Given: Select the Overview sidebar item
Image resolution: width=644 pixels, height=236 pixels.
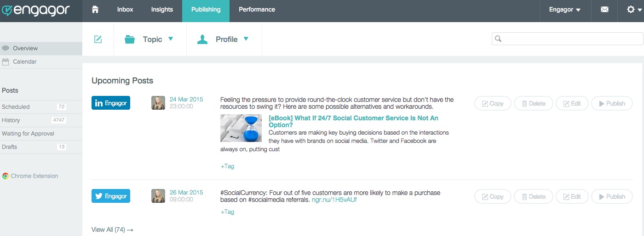Looking at the screenshot, I should coord(25,48).
